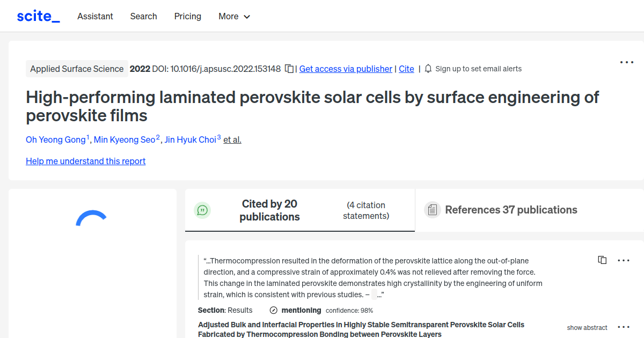Image resolution: width=644 pixels, height=338 pixels.
Task: Click the green quote bubble icon
Action: click(202, 210)
